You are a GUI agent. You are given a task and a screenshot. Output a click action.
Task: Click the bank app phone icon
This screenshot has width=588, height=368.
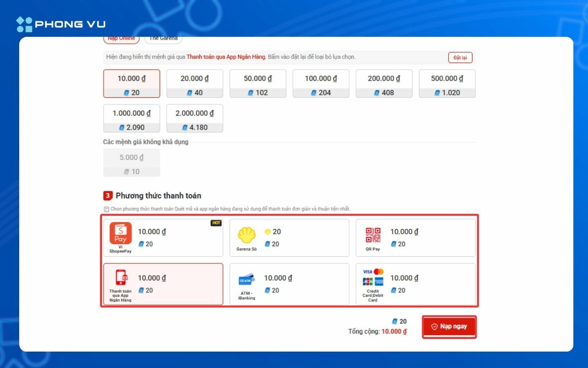121,278
